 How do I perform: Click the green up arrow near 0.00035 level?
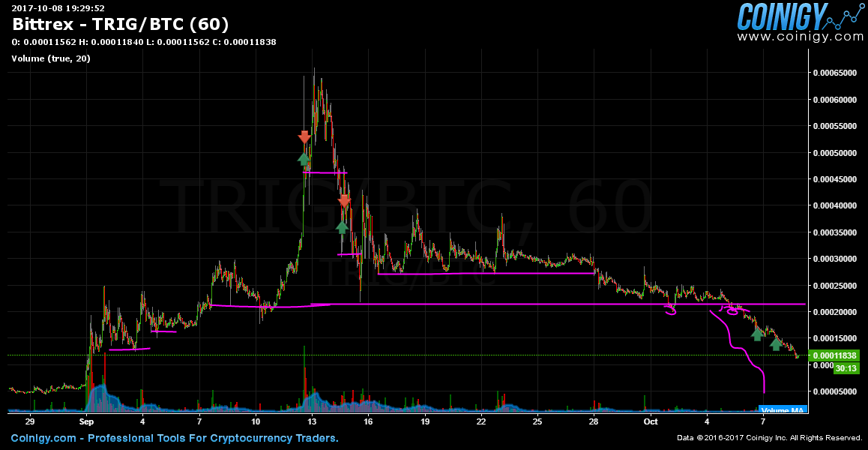[x=342, y=226]
